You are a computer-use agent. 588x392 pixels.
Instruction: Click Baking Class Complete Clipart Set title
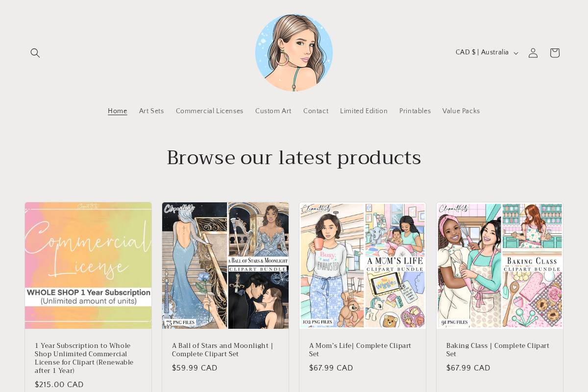(x=498, y=350)
